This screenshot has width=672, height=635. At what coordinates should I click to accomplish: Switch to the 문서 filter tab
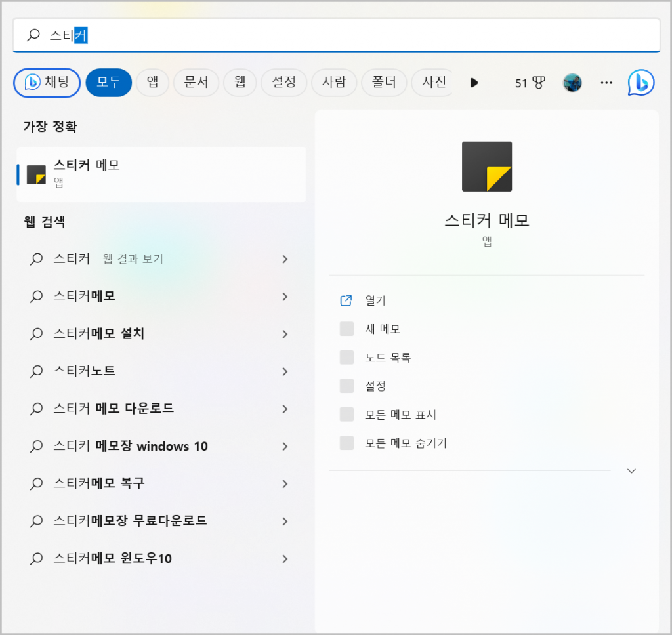coord(196,82)
